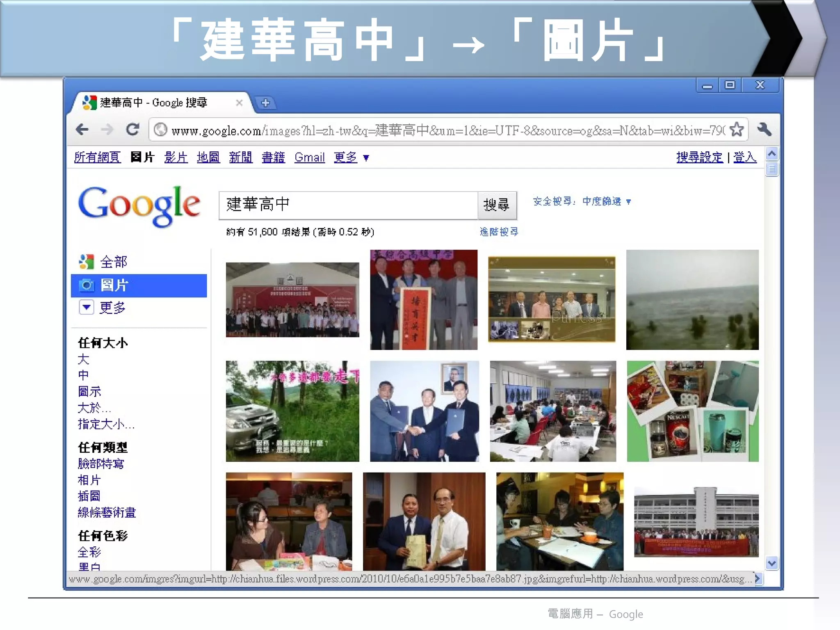Click the vertical scrollbar up arrow
Screen dimensions: 840x630
(772, 154)
